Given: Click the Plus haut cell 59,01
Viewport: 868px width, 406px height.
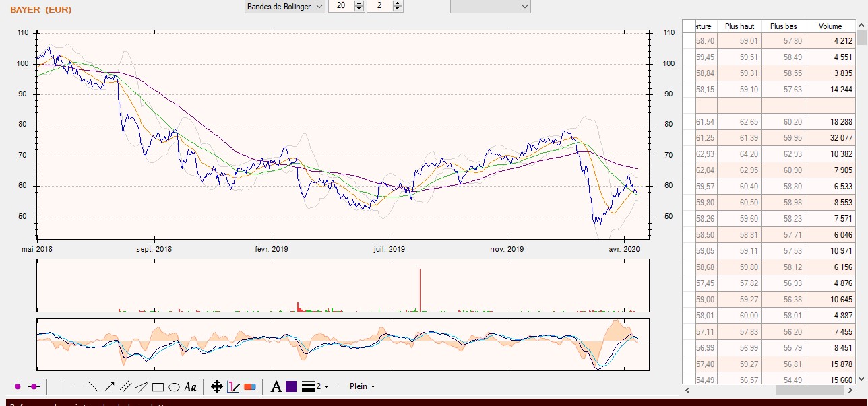Looking at the screenshot, I should pyautogui.click(x=739, y=40).
